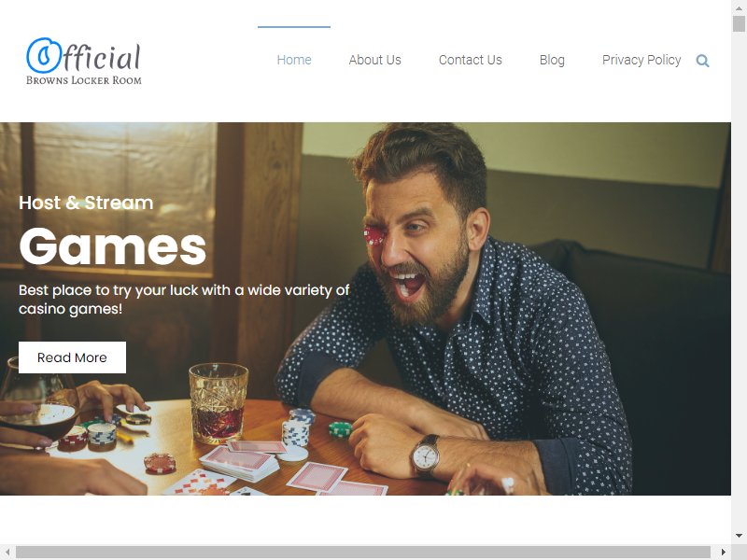Click the whiskey glass in the hero image
Viewport: 747px width, 560px height.
click(218, 404)
